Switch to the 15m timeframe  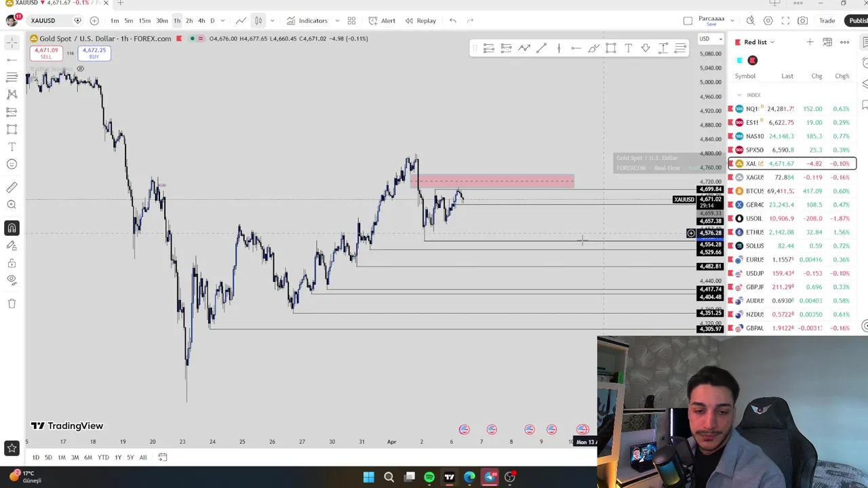click(x=144, y=20)
